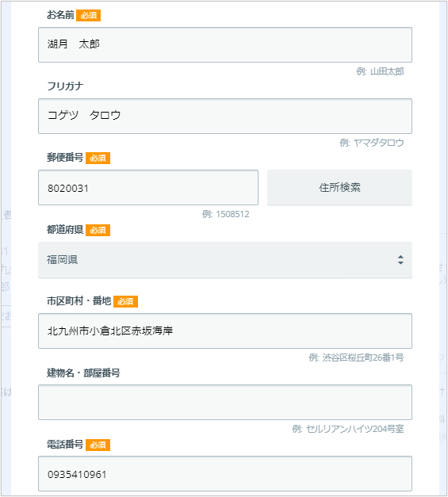Click the 住所検索 address search button
This screenshot has height=497, width=448.
click(x=339, y=187)
